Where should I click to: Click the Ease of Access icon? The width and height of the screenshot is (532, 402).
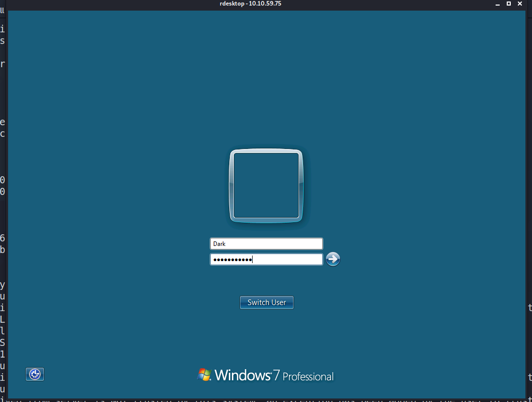35,374
